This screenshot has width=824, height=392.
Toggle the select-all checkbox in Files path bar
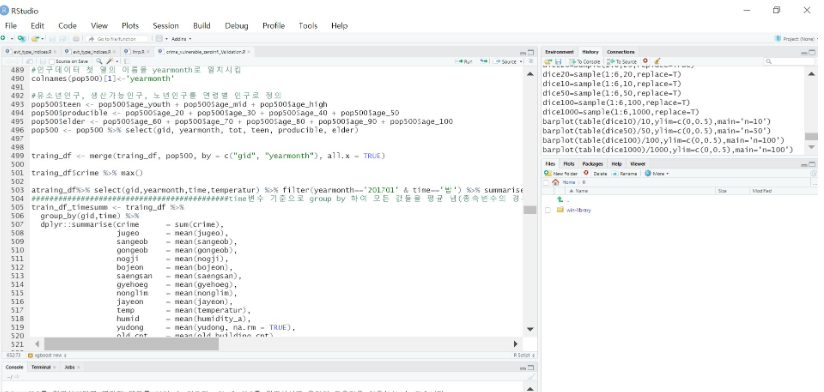pos(546,182)
